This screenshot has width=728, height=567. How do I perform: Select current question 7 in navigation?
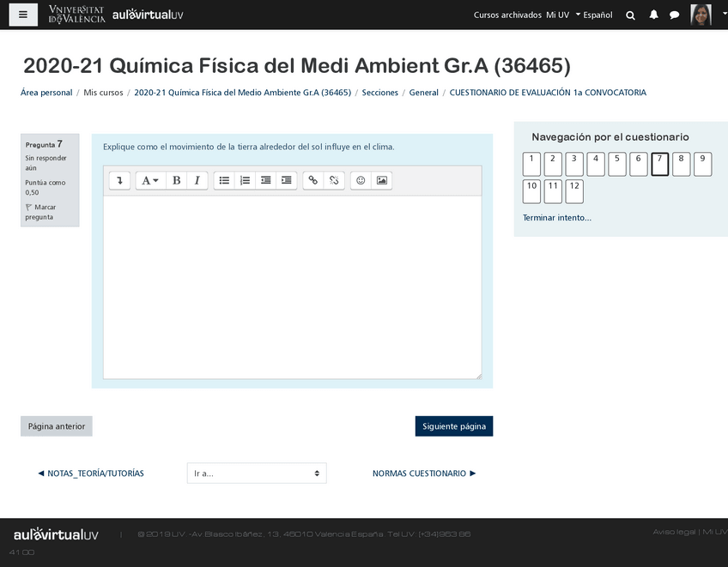tap(659, 164)
